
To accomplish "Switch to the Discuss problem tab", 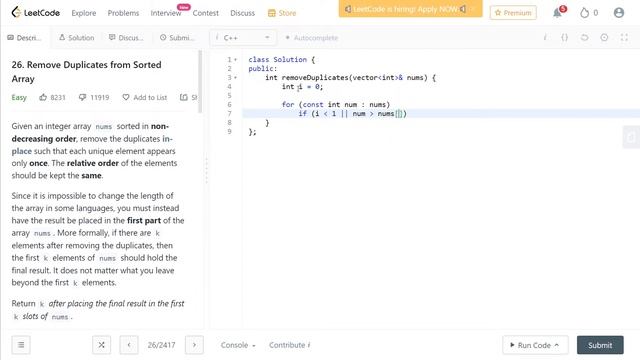I will [x=126, y=38].
